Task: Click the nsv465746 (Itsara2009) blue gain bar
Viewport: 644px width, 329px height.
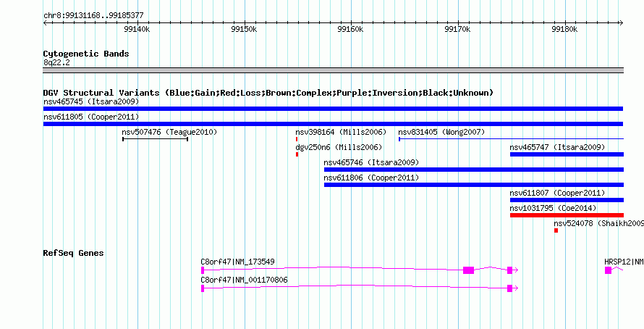Action: (x=473, y=170)
